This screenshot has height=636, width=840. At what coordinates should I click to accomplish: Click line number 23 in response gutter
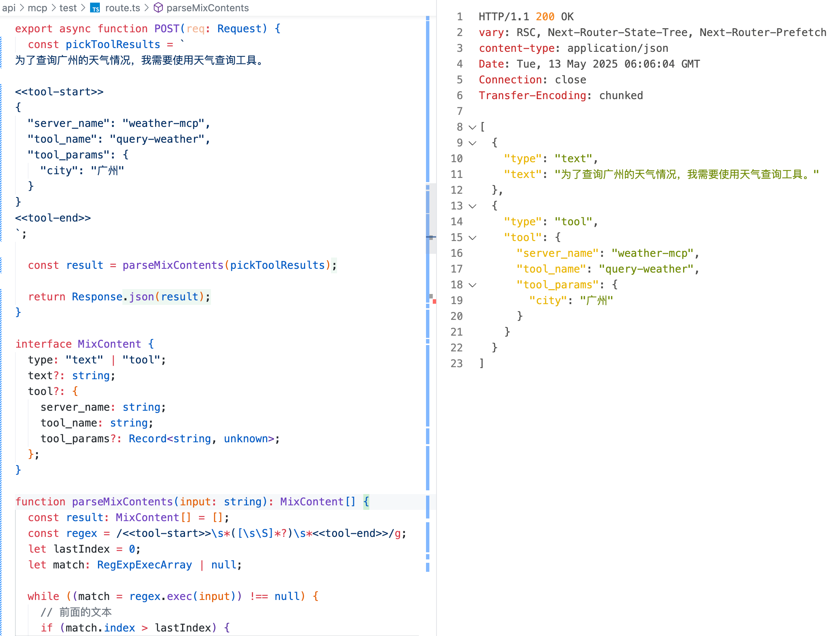coord(456,363)
